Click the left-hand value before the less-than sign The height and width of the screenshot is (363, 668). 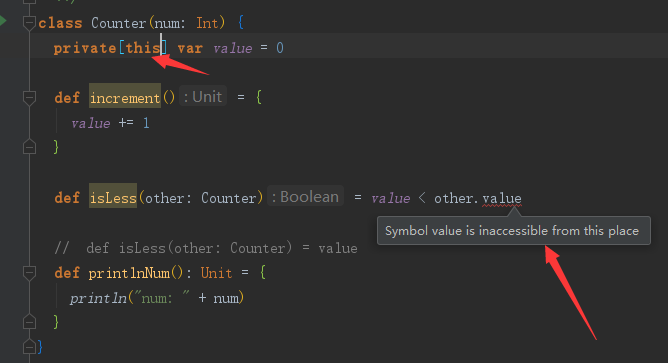click(x=390, y=198)
